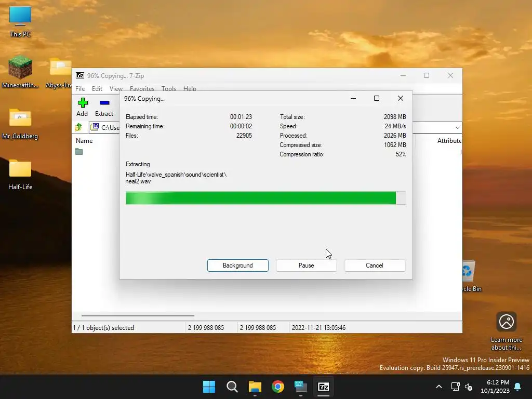Launch Google Chrome from the taskbar

pyautogui.click(x=278, y=387)
